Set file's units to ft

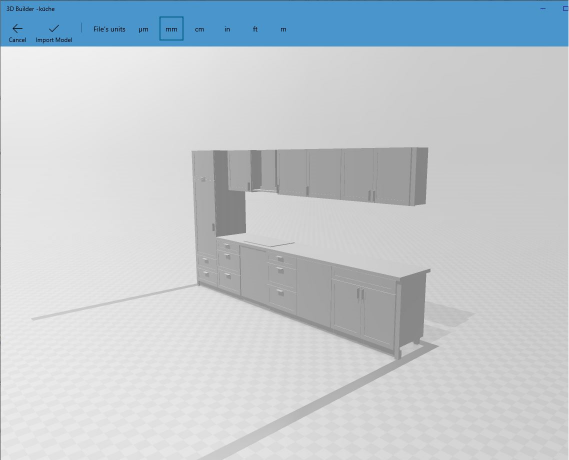pos(255,29)
